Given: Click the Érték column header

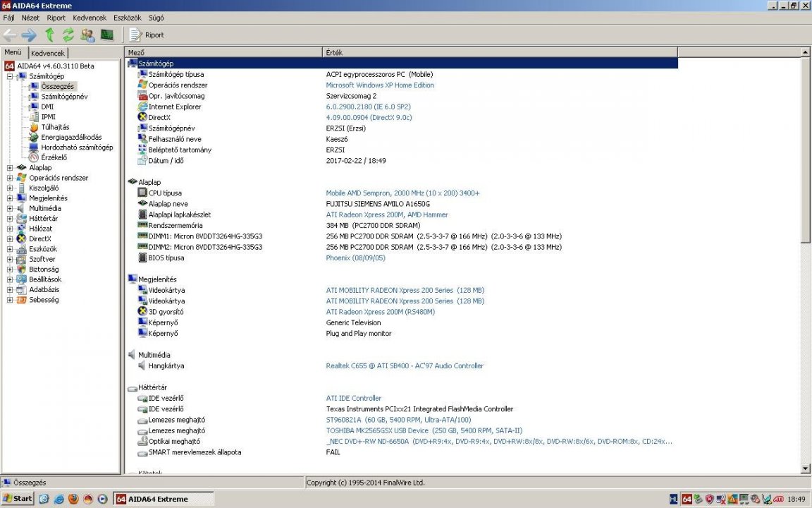Looking at the screenshot, I should click(500, 52).
